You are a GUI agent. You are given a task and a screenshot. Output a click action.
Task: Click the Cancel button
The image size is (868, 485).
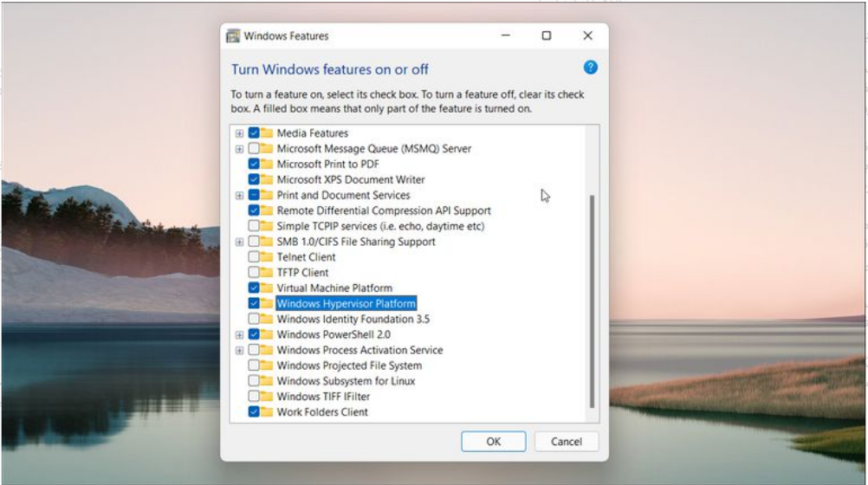tap(567, 442)
